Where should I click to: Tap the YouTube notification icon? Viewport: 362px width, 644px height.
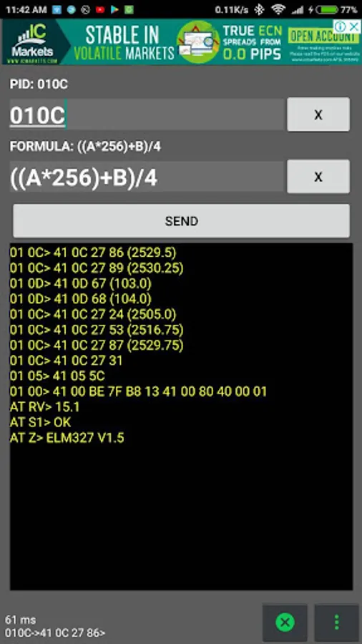[x=100, y=10]
